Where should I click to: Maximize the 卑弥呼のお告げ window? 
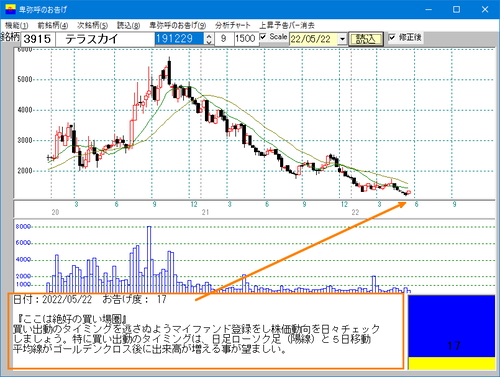click(x=456, y=10)
